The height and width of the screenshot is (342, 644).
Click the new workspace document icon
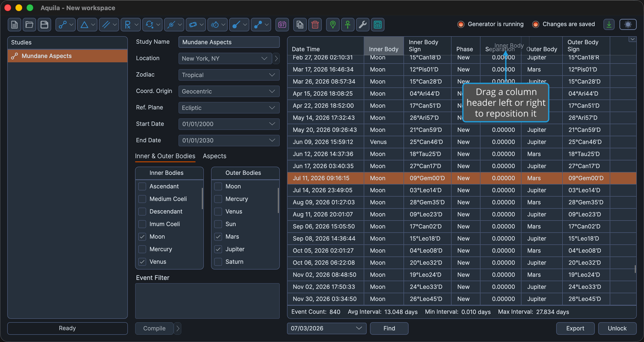pos(14,25)
